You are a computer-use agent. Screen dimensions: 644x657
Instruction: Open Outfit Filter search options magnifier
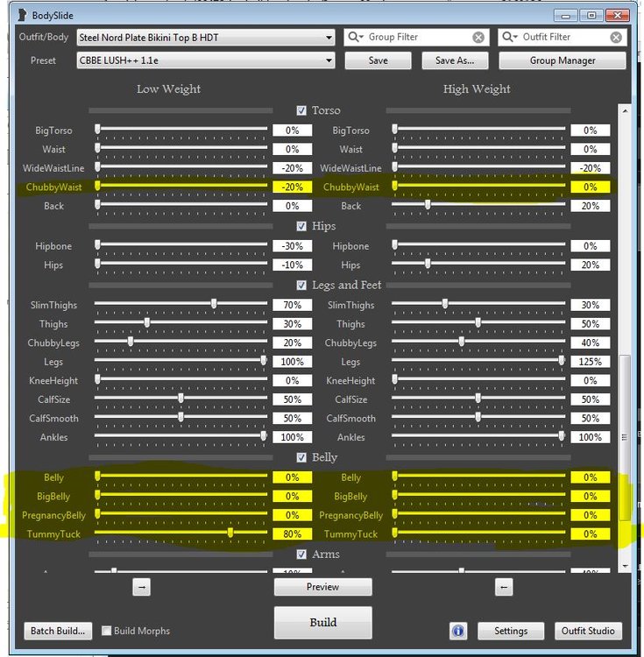coord(510,37)
